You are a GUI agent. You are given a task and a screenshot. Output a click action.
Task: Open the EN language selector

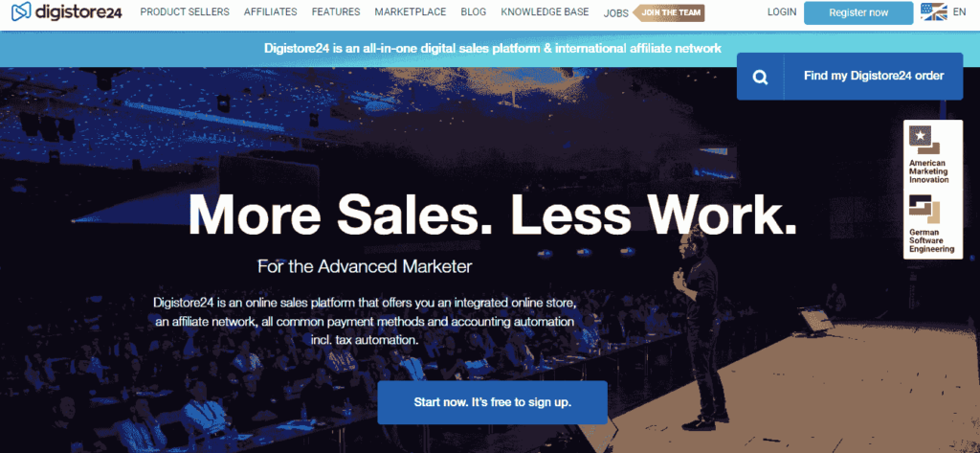(x=959, y=11)
